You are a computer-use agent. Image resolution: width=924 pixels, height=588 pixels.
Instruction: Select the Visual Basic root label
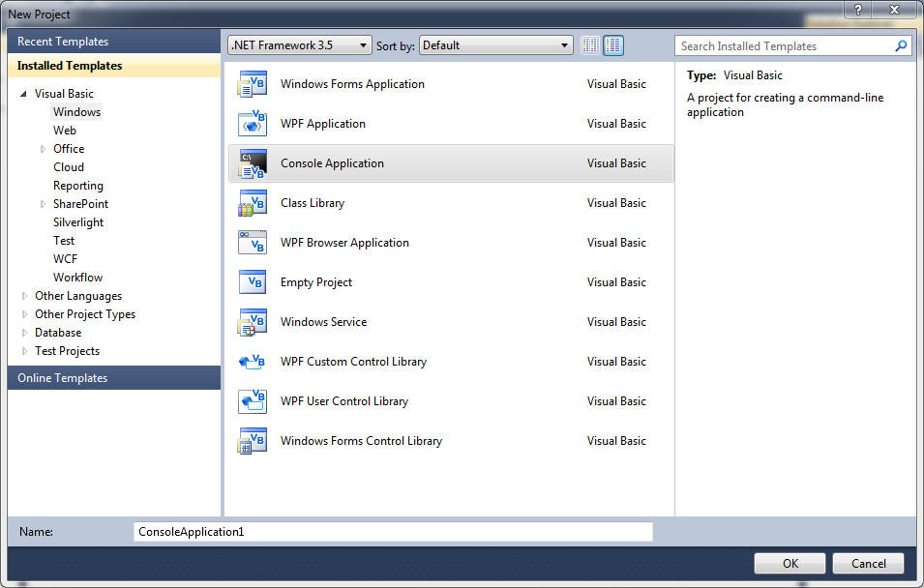coord(64,94)
